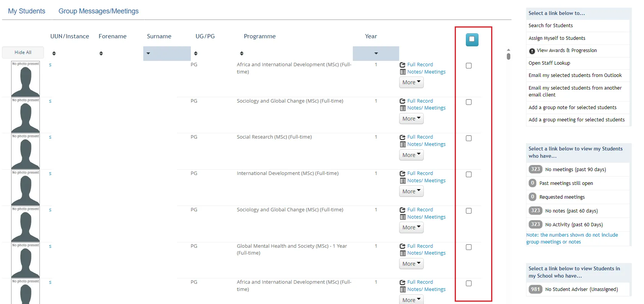
Task: Open the Year column filter dropdown
Action: [x=376, y=54]
